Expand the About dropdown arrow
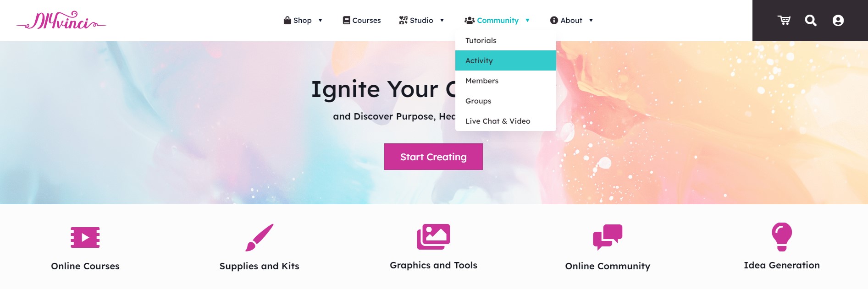The width and height of the screenshot is (868, 289). pos(591,20)
